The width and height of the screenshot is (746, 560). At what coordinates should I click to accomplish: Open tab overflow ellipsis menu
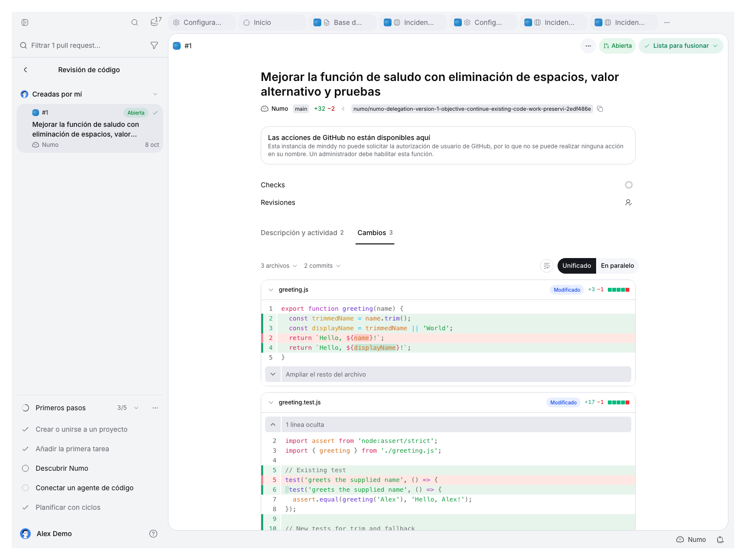tap(667, 22)
